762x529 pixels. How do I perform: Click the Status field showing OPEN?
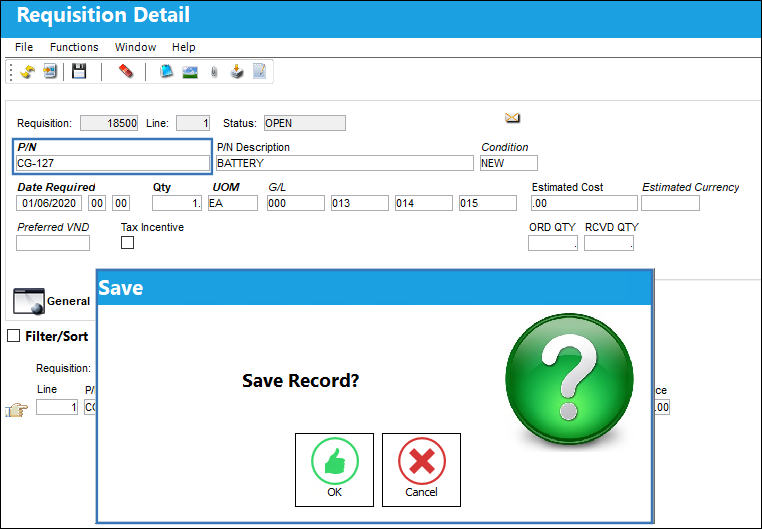pyautogui.click(x=305, y=123)
